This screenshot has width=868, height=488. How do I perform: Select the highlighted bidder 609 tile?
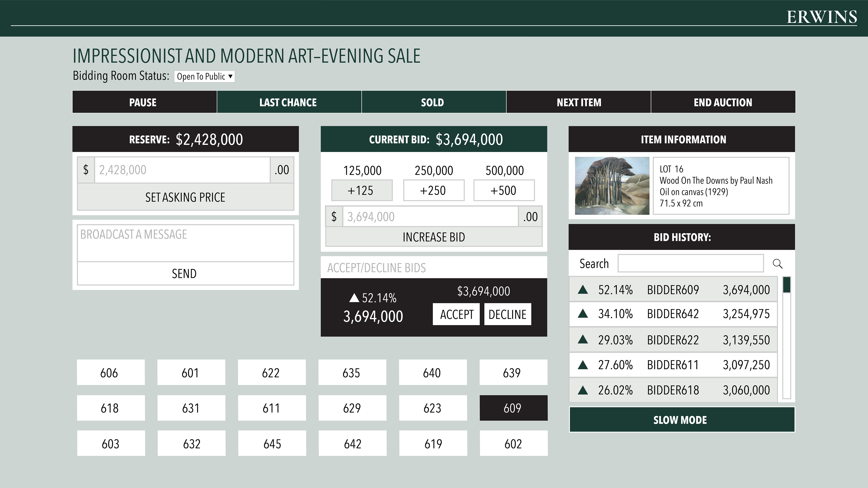click(x=513, y=408)
